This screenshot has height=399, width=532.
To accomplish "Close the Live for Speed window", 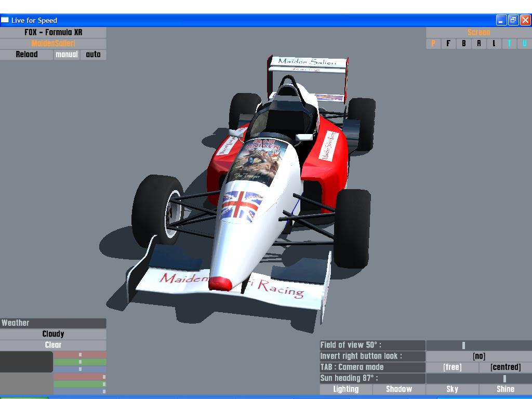I will click(x=525, y=20).
